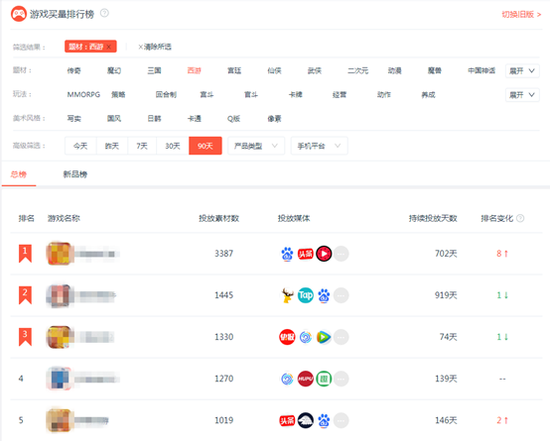Open the rank 4 game thumbnail
The height and width of the screenshot is (441, 550).
tap(59, 379)
